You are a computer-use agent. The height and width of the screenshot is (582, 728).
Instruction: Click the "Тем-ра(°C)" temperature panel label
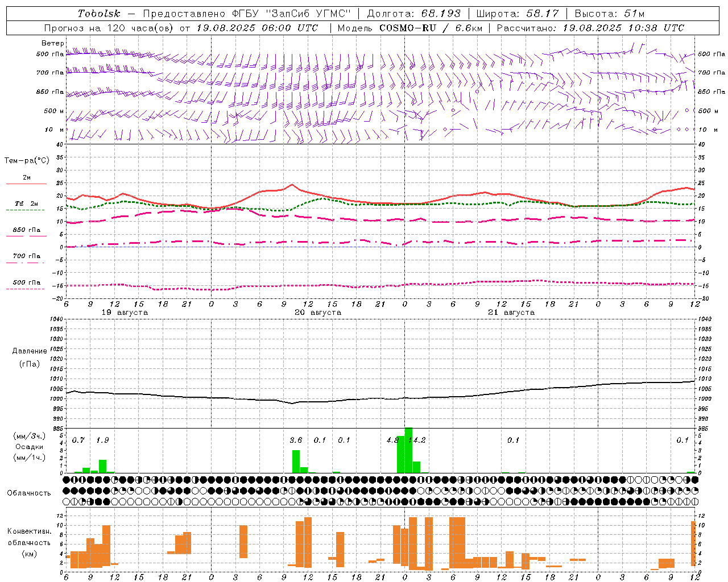27,161
